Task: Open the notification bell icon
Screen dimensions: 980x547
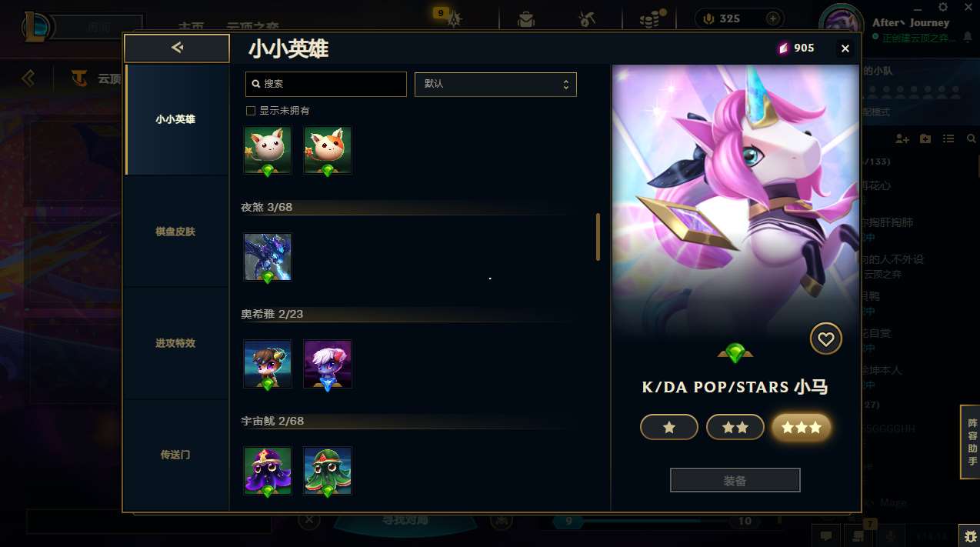Action: (967, 37)
